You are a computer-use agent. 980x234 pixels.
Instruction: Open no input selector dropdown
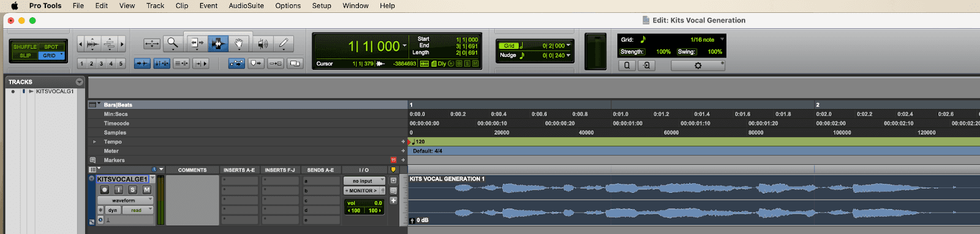[364, 181]
